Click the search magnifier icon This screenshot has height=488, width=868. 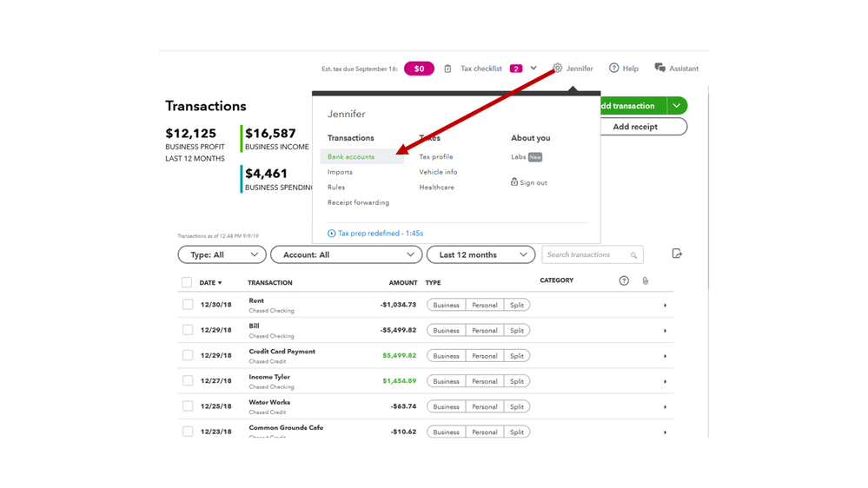pyautogui.click(x=633, y=255)
